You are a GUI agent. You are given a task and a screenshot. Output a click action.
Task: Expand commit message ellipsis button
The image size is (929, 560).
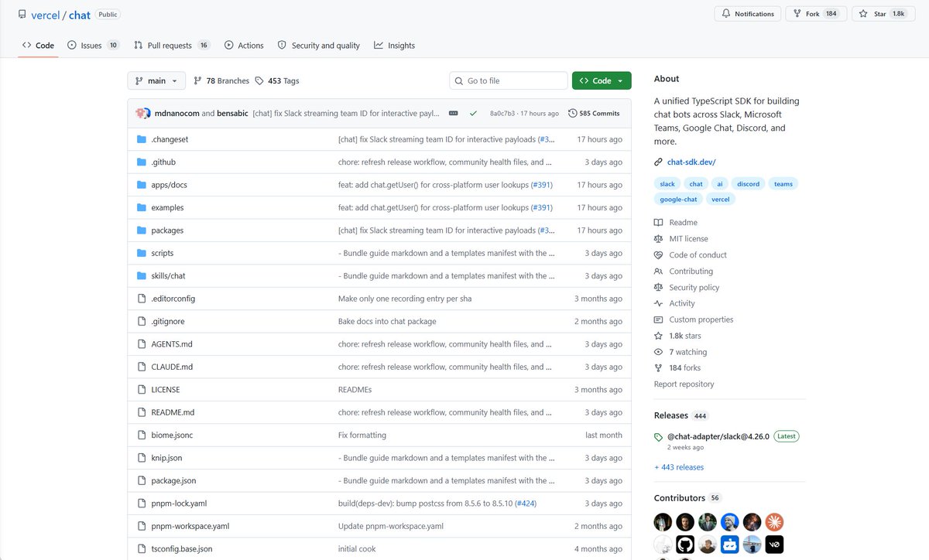454,113
